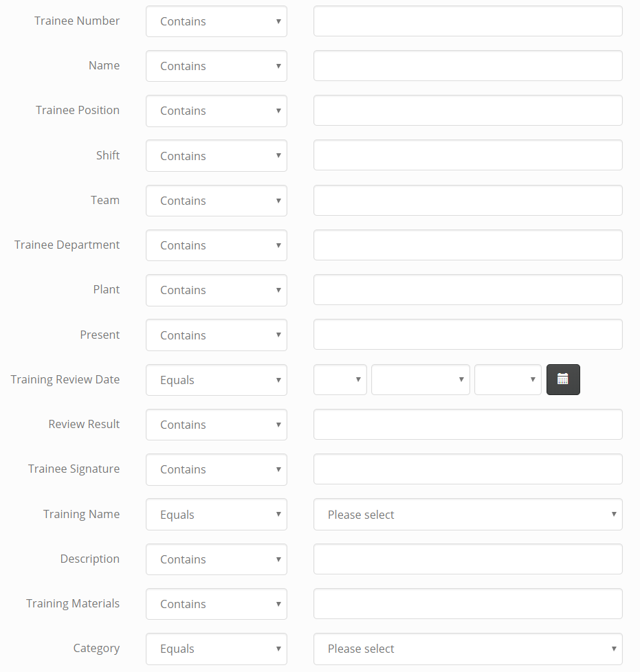Click the Name text input field
The width and height of the screenshot is (640, 672).
click(467, 66)
